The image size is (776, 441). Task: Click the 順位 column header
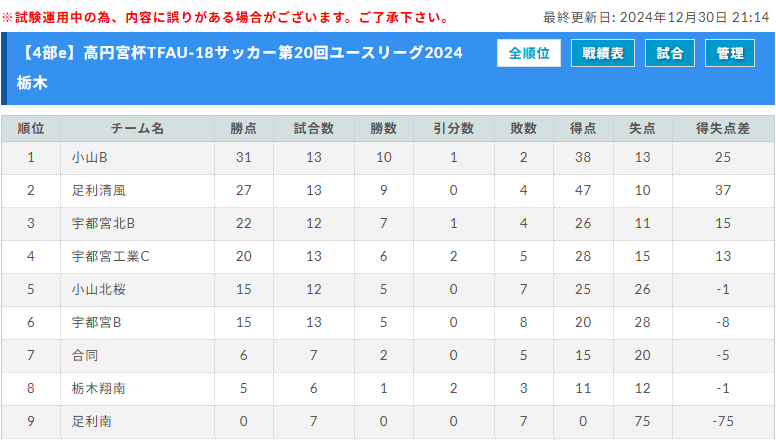pos(30,128)
